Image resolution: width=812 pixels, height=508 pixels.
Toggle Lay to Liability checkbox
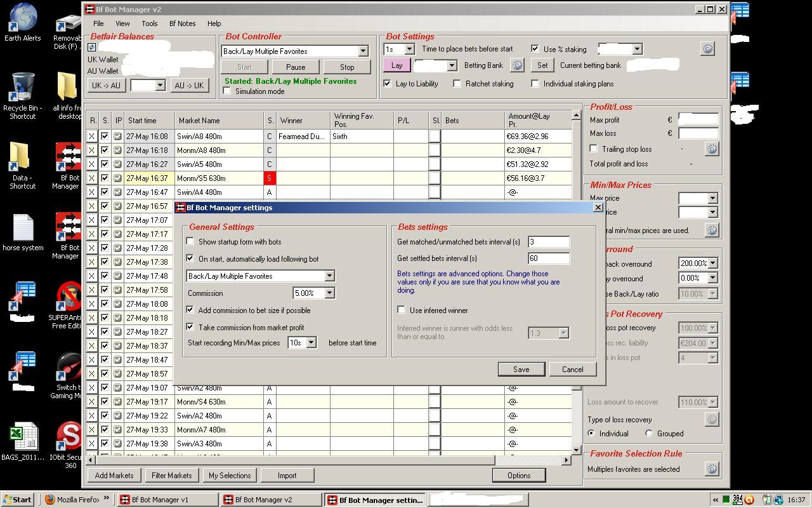click(x=387, y=83)
